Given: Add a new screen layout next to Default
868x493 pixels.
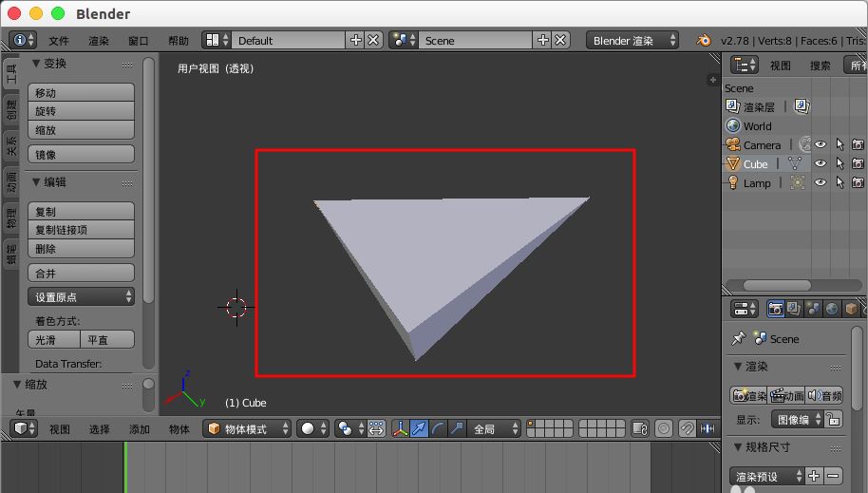Looking at the screenshot, I should pos(356,40).
